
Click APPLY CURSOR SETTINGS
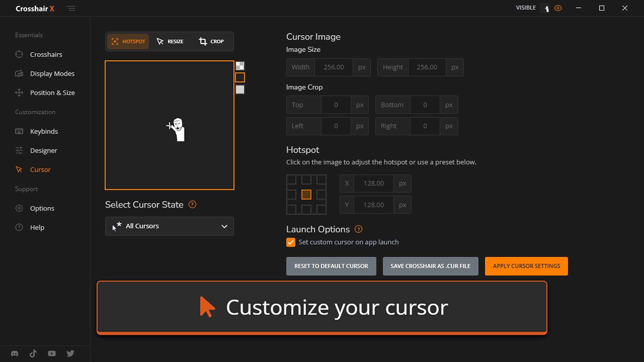point(526,266)
